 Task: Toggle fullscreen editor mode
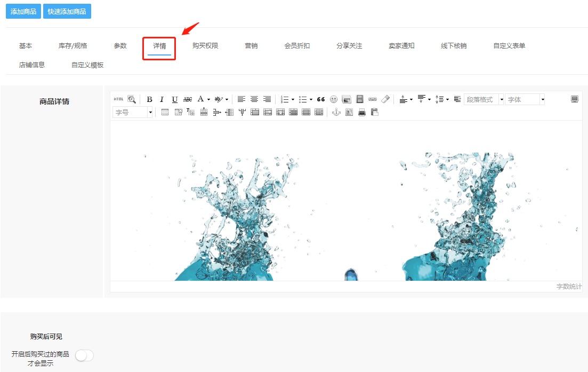coord(575,99)
